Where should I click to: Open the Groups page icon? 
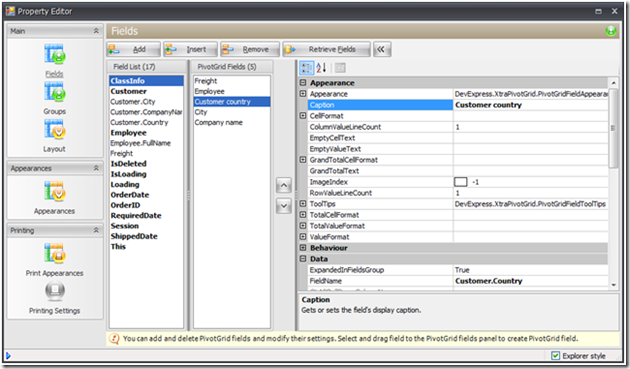(55, 92)
